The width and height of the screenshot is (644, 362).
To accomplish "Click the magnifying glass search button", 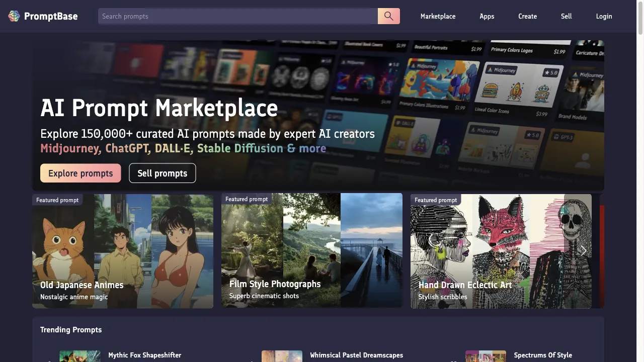I will point(389,16).
